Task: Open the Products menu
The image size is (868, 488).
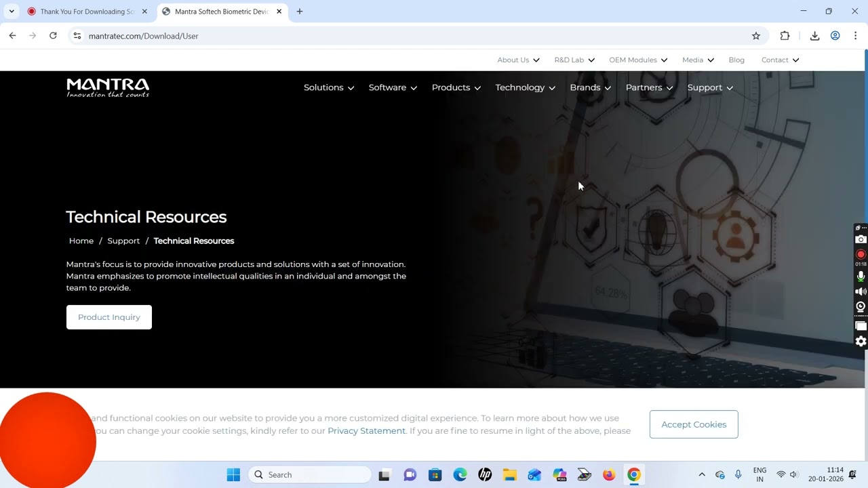Action: point(456,87)
